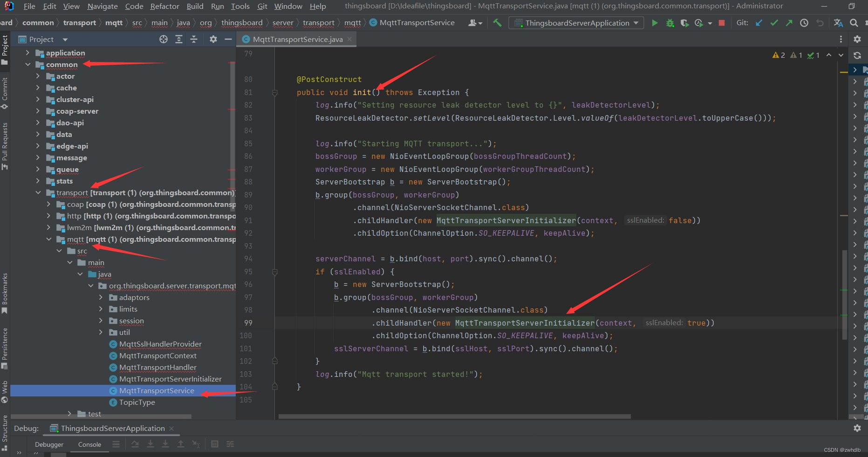Click the Step Out debugger icon
The height and width of the screenshot is (457, 868).
tap(180, 444)
